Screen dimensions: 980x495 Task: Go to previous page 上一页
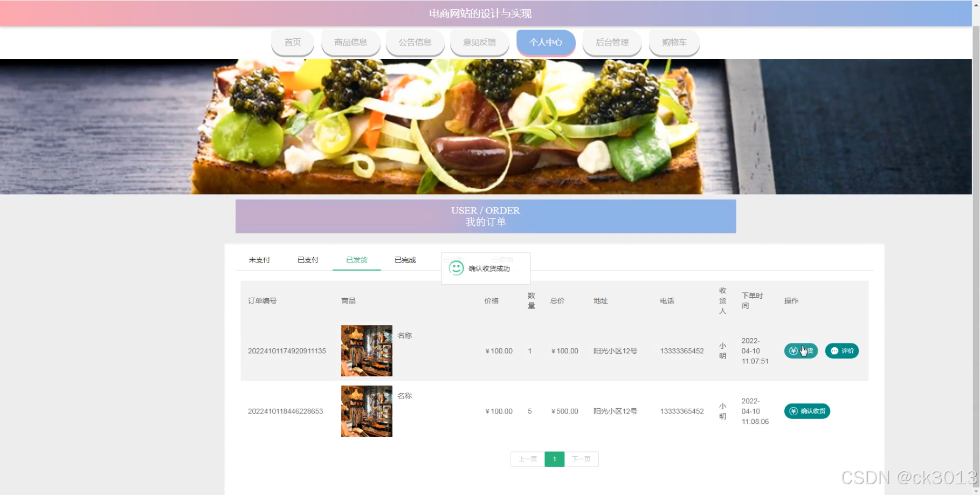[527, 459]
